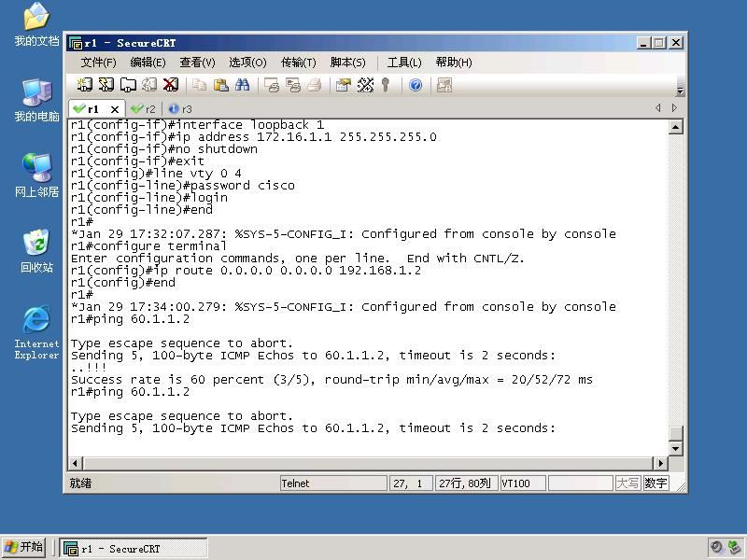Viewport: 747px width, 560px height.
Task: Click the last toolbar icon with padlock
Action: pos(444,85)
